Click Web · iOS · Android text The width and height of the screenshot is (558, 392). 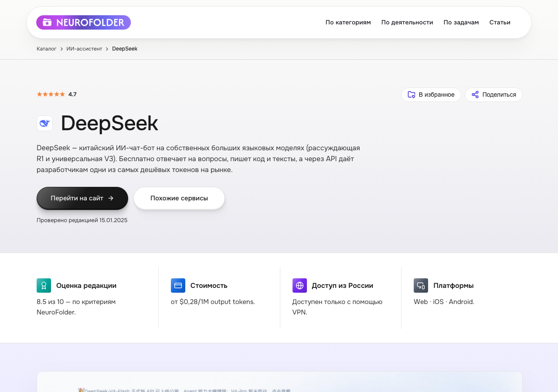tap(444, 301)
